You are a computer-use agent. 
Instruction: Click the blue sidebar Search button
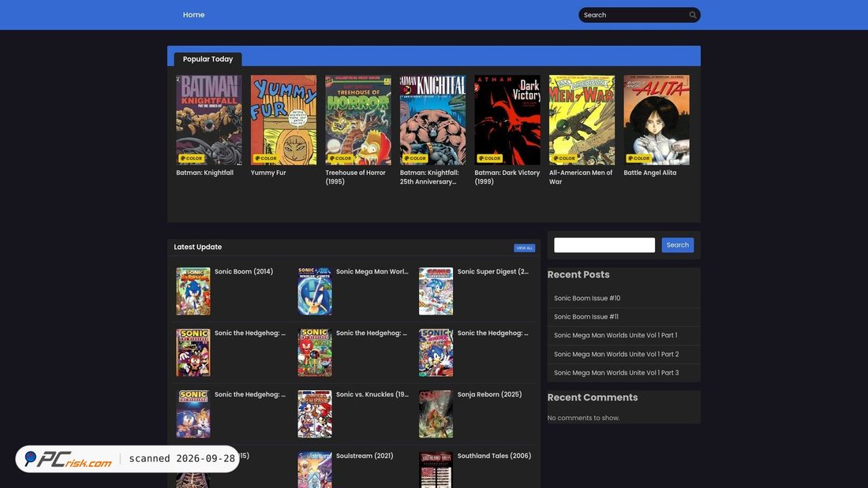pyautogui.click(x=678, y=245)
